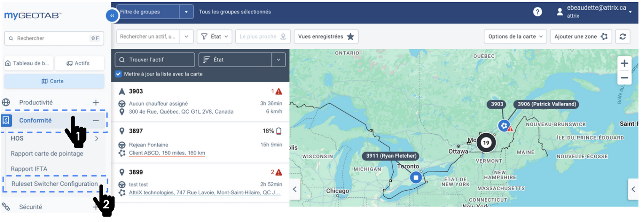Toggle 'Mettre à jour la liste avec la carte' checkbox
This screenshot has width=644, height=222.
click(119, 74)
